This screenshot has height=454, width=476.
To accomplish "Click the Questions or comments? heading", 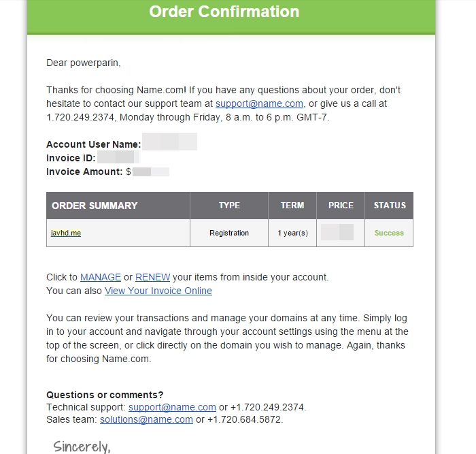I will tap(105, 395).
